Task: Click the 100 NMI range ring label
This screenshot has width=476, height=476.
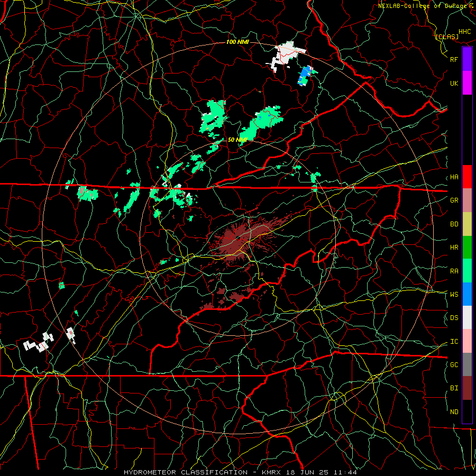Action: point(237,42)
